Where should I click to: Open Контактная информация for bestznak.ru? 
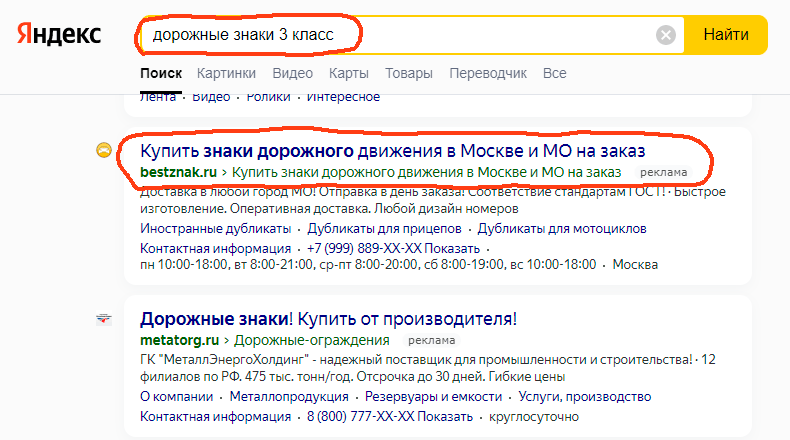216,248
